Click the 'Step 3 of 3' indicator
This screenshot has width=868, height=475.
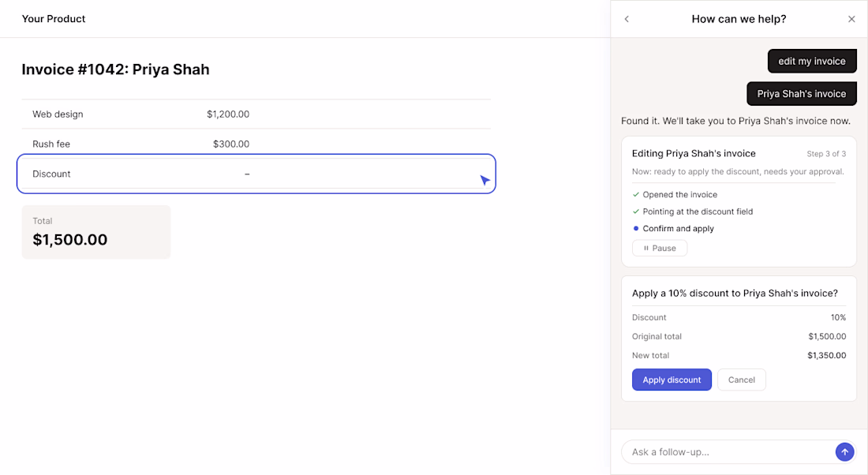(x=826, y=153)
